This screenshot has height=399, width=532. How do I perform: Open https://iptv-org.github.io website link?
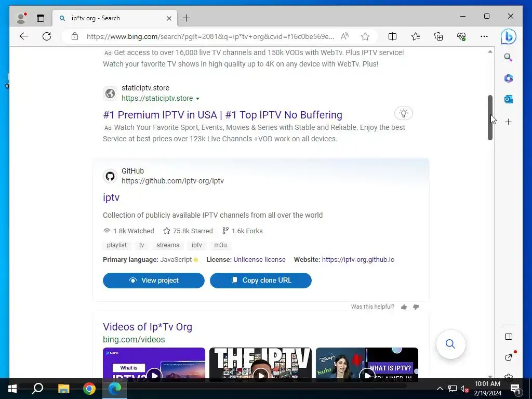point(358,260)
